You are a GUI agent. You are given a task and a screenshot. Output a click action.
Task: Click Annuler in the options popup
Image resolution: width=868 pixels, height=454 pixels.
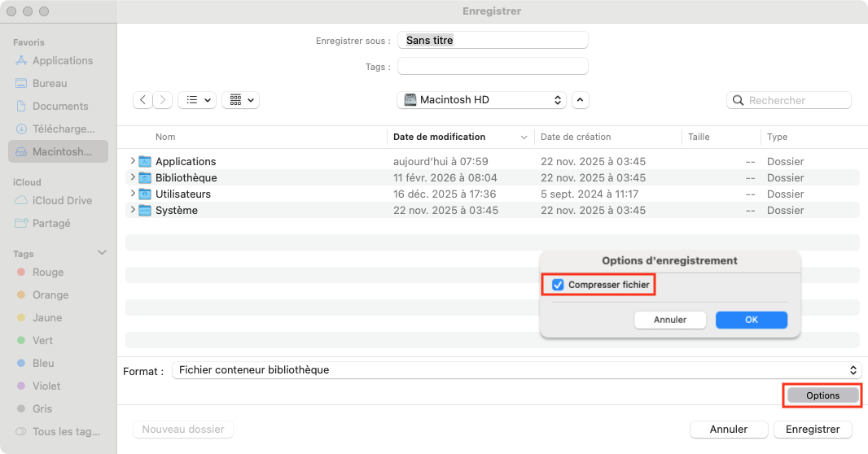(x=670, y=320)
